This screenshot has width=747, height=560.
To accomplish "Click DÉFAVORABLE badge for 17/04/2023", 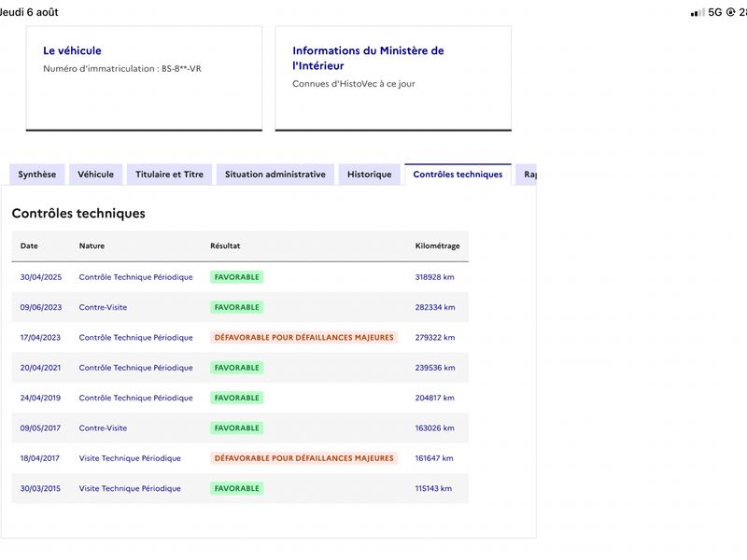I will (304, 338).
